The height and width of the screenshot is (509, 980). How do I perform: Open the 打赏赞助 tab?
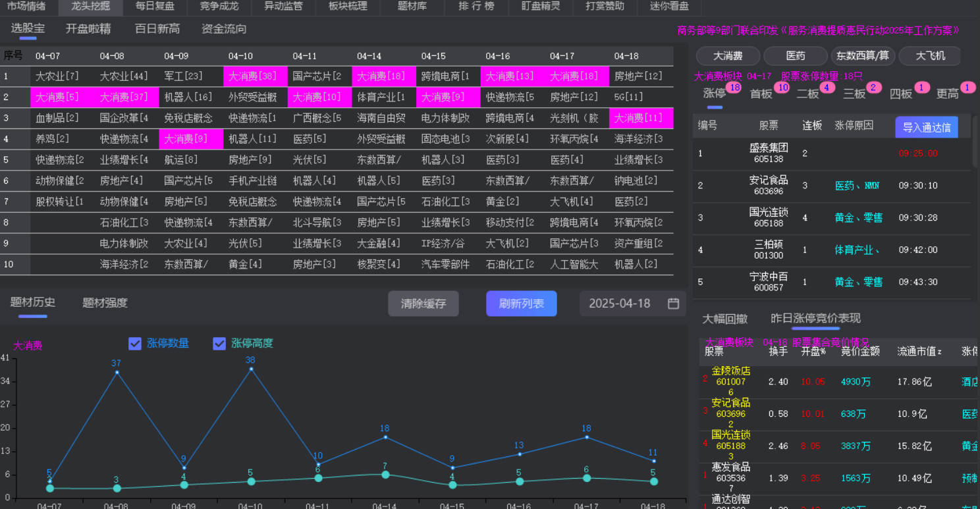[605, 7]
